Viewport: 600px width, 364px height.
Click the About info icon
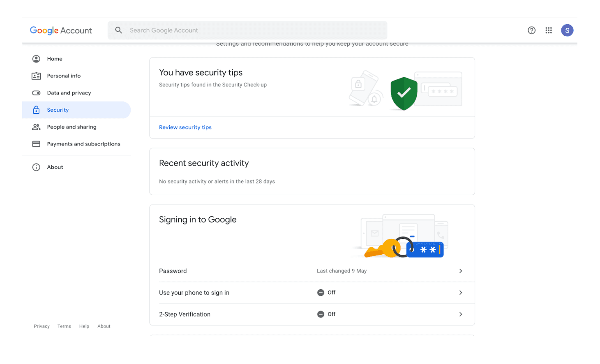36,167
